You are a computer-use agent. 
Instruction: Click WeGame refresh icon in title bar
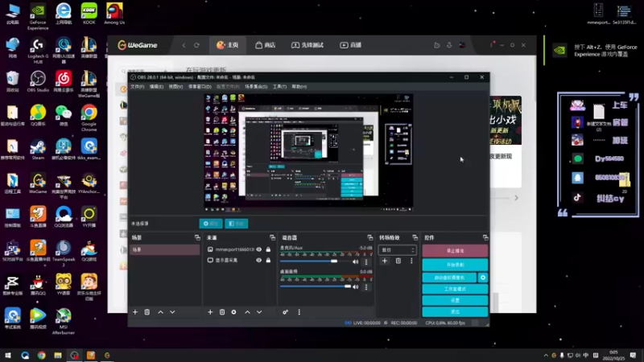(196, 45)
